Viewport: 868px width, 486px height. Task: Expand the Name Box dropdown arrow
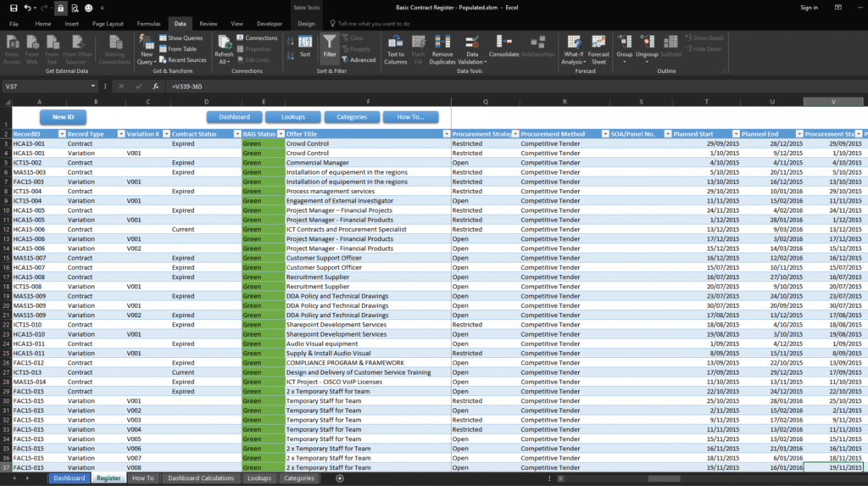point(93,86)
